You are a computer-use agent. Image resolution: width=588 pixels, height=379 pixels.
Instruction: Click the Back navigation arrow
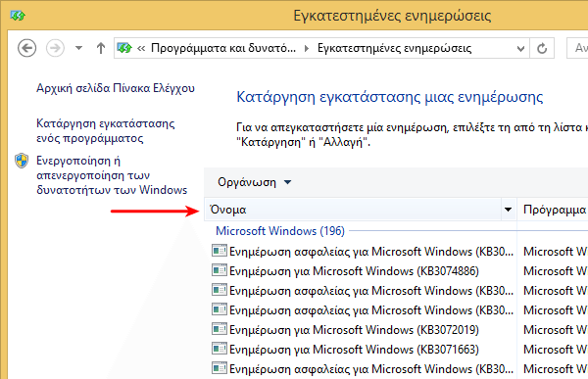27,48
